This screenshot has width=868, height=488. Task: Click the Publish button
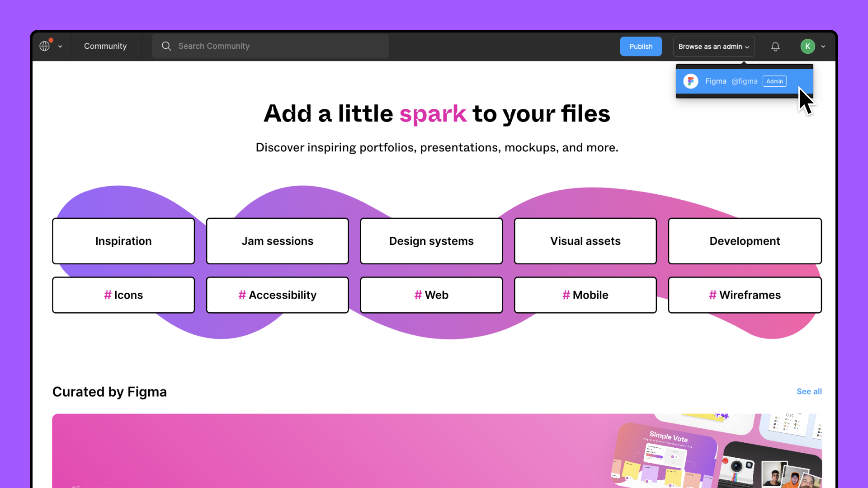pyautogui.click(x=641, y=46)
